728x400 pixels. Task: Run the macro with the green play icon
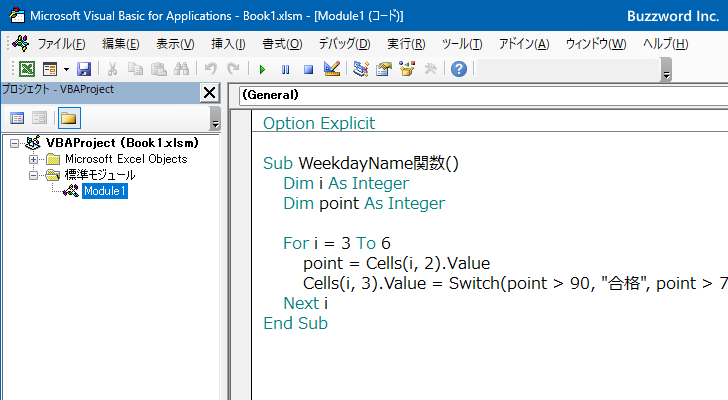pos(262,70)
